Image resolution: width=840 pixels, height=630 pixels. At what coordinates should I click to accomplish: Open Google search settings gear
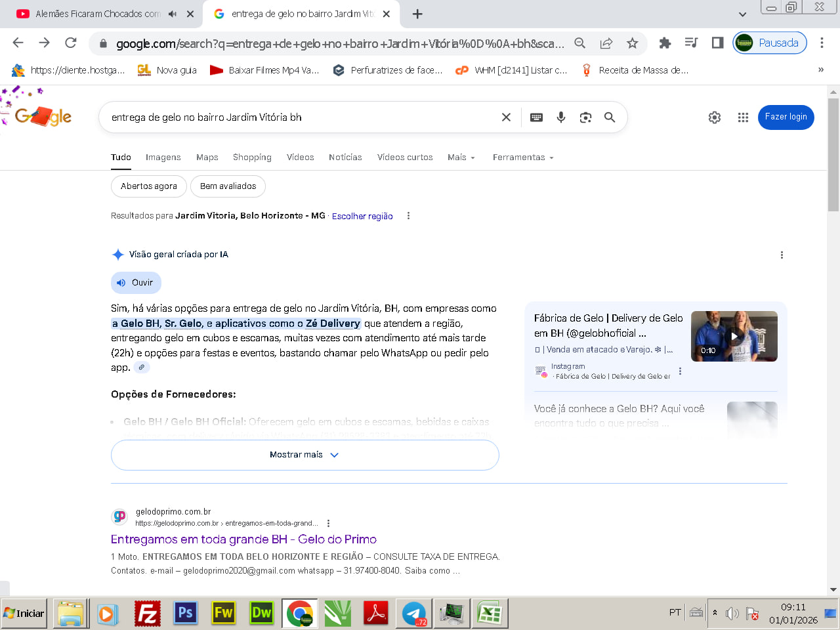pyautogui.click(x=715, y=117)
